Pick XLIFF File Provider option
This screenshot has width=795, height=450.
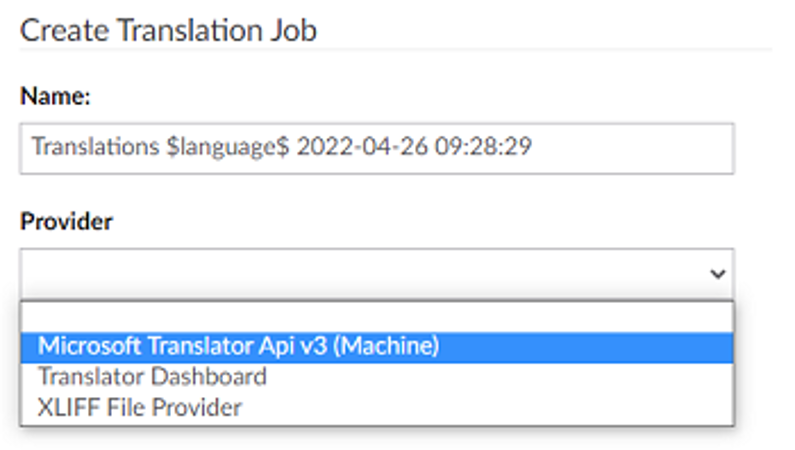[x=140, y=407]
